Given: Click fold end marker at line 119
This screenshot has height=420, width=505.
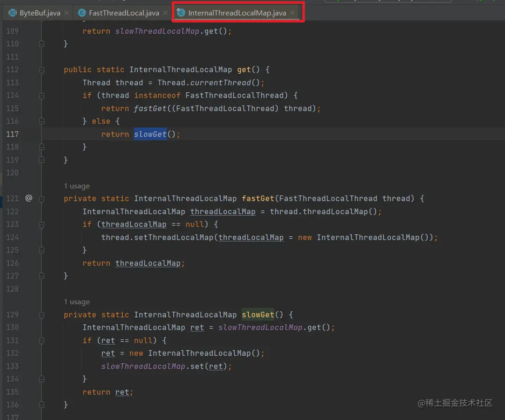Looking at the screenshot, I should (42, 159).
